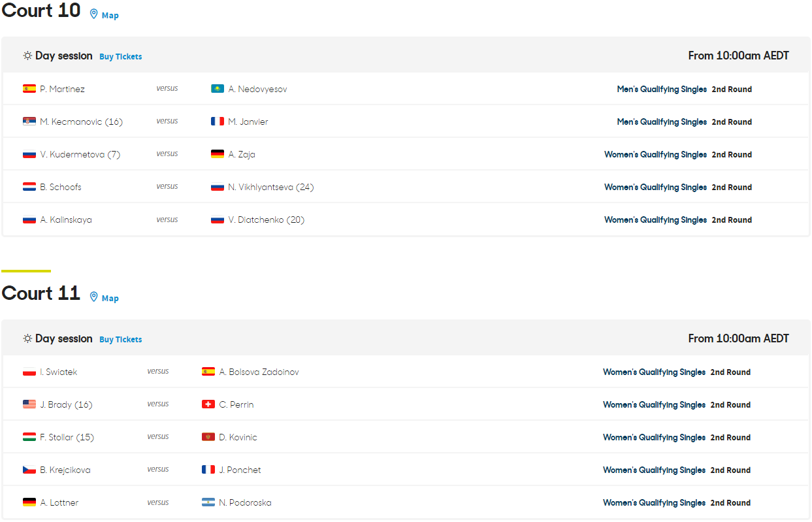Open Buy Tickets for the Court 10 day session
This screenshot has width=812, height=522.
click(x=121, y=57)
